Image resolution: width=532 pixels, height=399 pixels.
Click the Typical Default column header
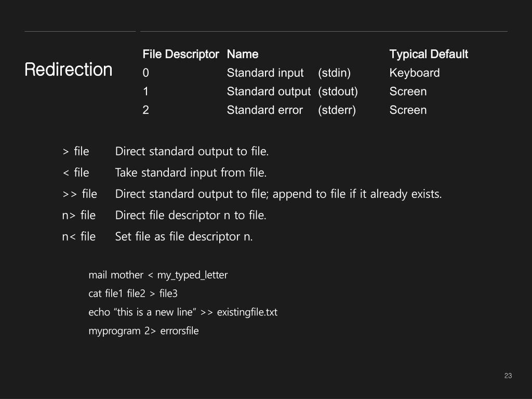point(429,54)
